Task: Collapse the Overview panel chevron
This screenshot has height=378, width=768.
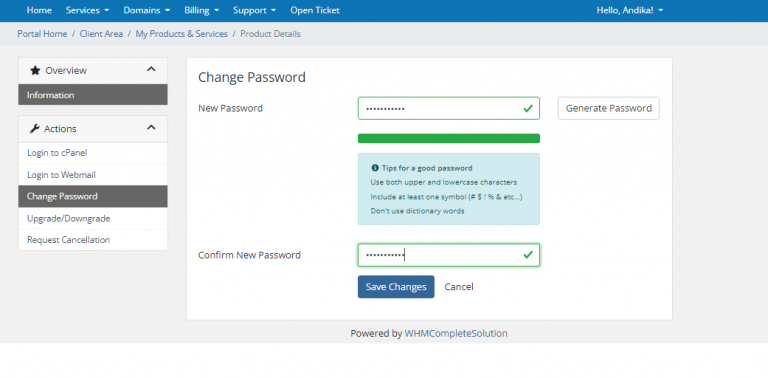Action: pos(151,70)
